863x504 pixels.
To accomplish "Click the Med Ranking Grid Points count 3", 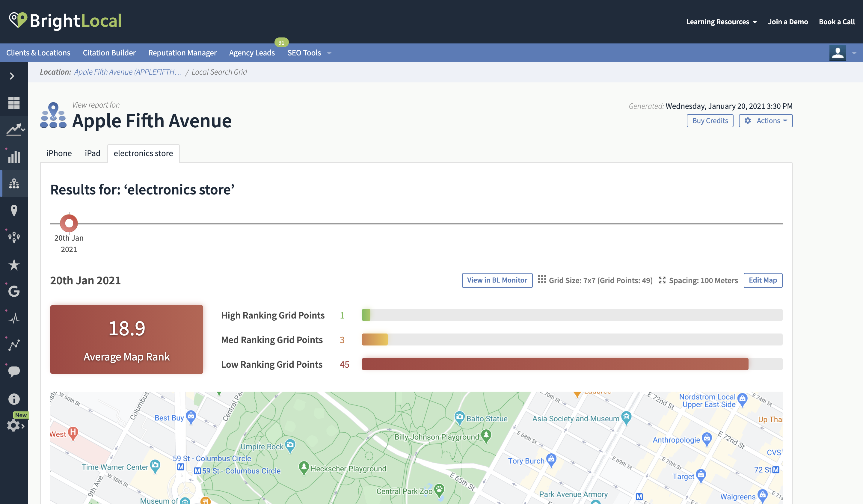I will click(x=342, y=340).
